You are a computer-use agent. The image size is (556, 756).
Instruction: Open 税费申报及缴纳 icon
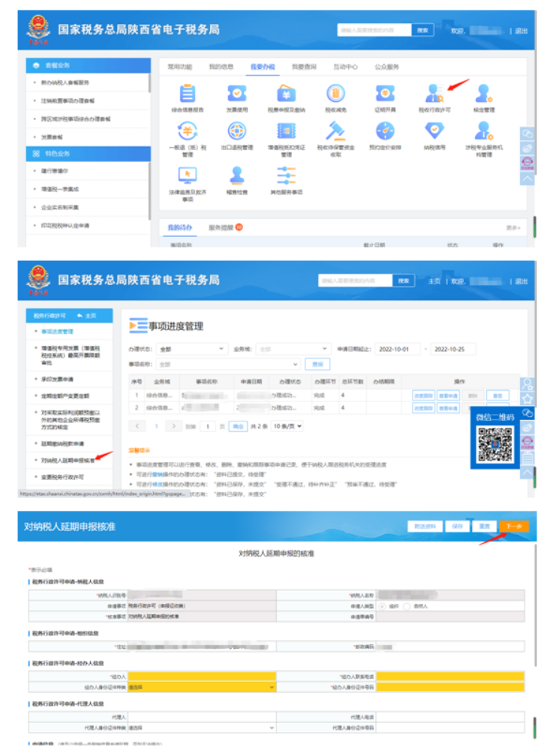[x=286, y=94]
